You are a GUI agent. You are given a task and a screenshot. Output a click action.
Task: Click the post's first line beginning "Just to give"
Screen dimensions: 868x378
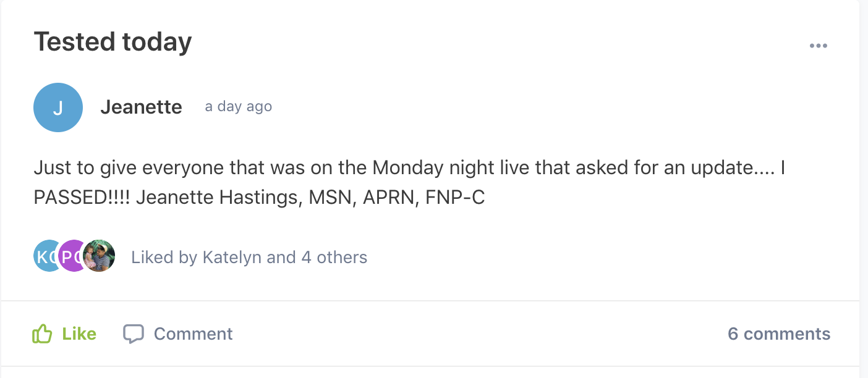(x=409, y=168)
